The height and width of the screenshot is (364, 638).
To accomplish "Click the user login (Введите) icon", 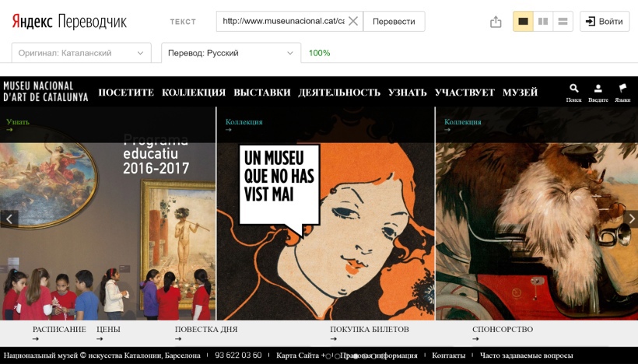I will (598, 89).
